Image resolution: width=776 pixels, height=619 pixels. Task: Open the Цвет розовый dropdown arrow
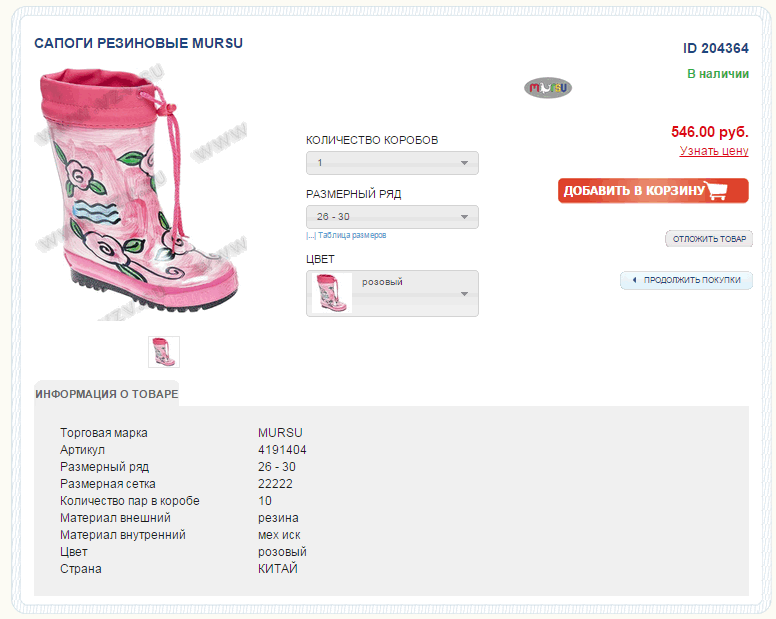pyautogui.click(x=464, y=294)
